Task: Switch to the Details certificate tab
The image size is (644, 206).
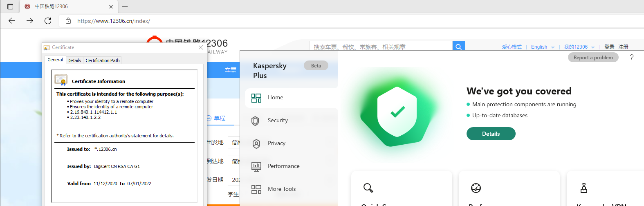Action: (74, 60)
